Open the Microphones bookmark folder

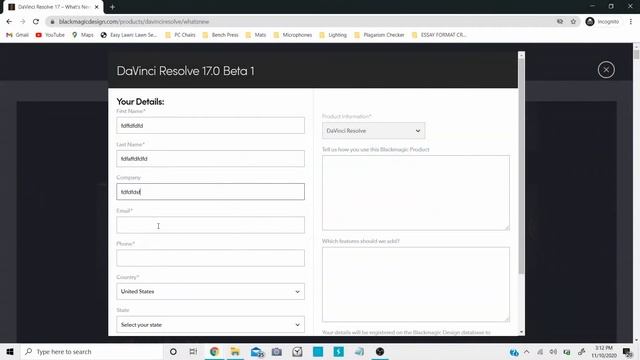pyautogui.click(x=293, y=35)
